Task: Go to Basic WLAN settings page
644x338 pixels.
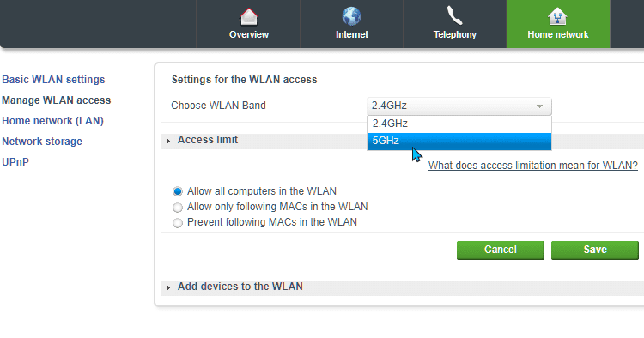Action: click(53, 80)
